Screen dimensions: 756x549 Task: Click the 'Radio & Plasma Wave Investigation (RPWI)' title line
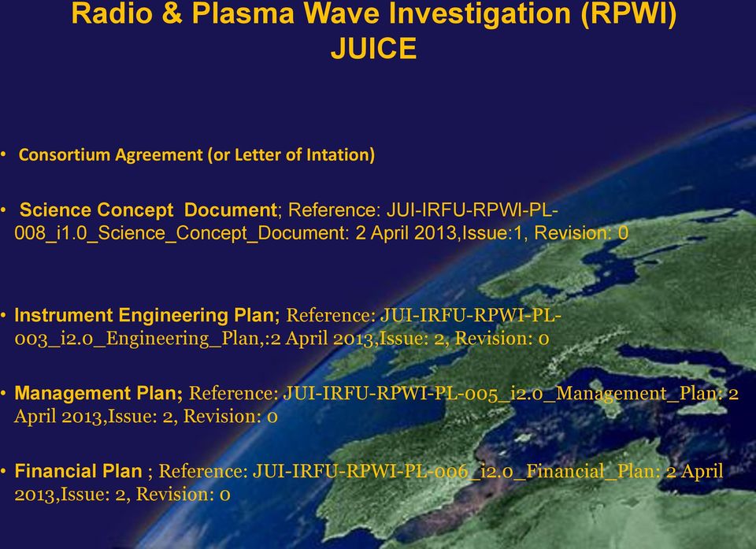point(373,13)
